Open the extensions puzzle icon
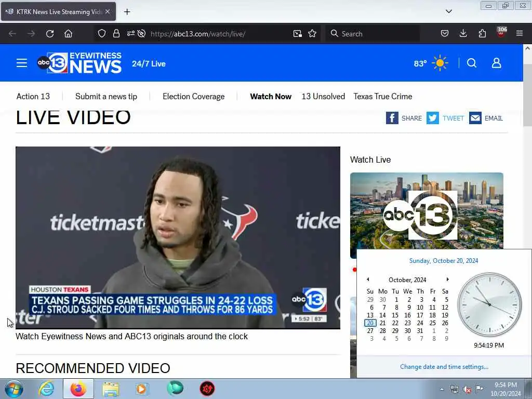 482,33
